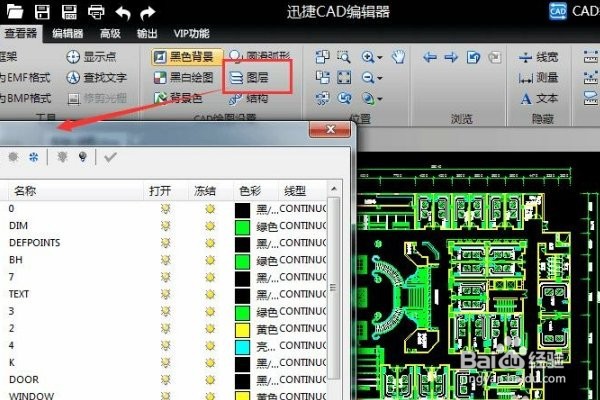This screenshot has height=400, width=600.
Task: Click the cyan color swatch of layer 4
Action: coord(242,347)
